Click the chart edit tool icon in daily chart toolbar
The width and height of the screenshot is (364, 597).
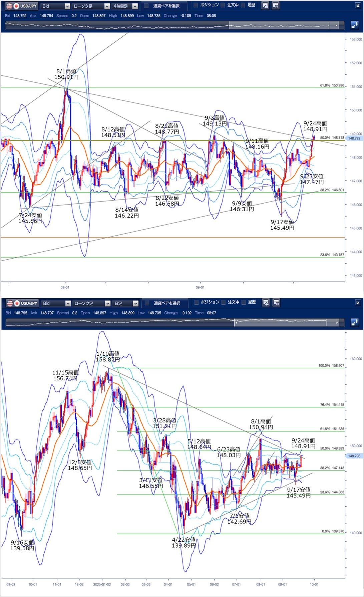click(266, 303)
